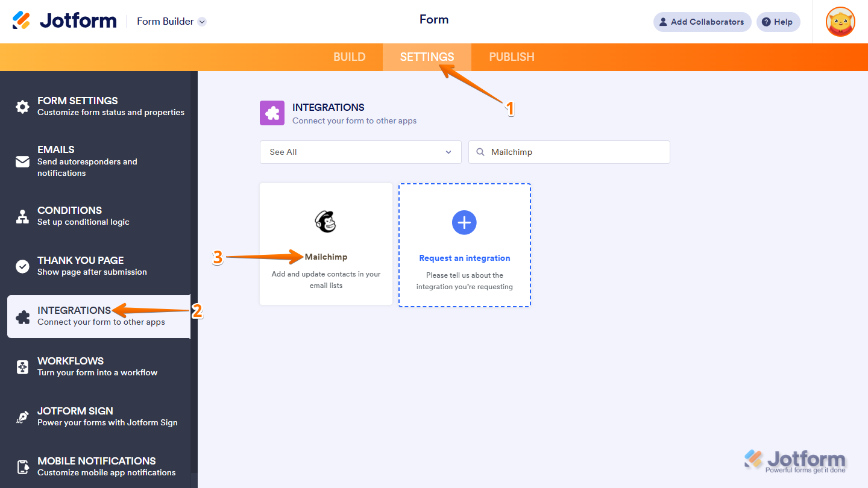Open Workflows via its sidebar icon
This screenshot has height=488, width=868.
click(x=22, y=367)
